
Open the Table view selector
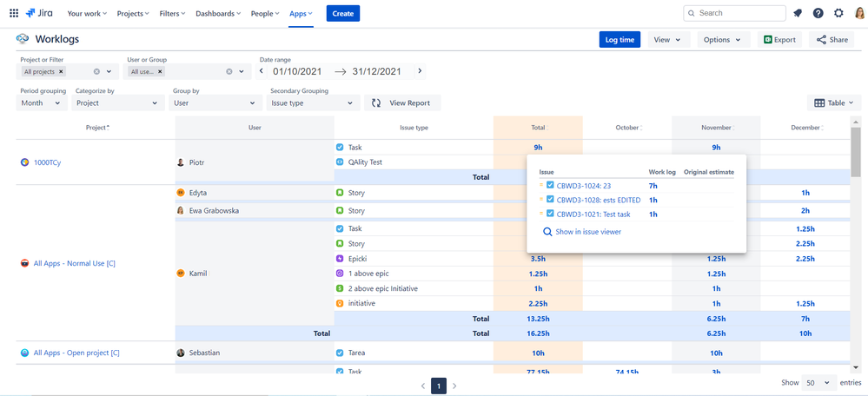point(835,102)
